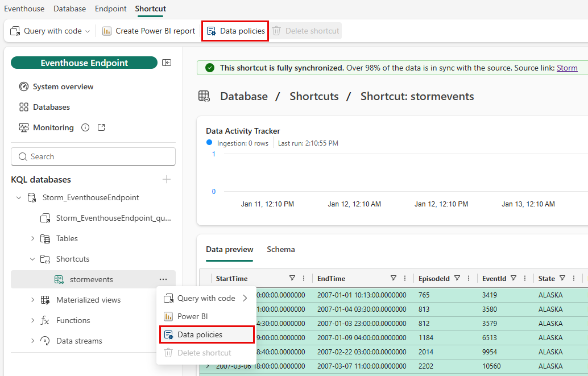588x376 pixels.
Task: Click the Tables folder icon
Action: click(x=45, y=239)
